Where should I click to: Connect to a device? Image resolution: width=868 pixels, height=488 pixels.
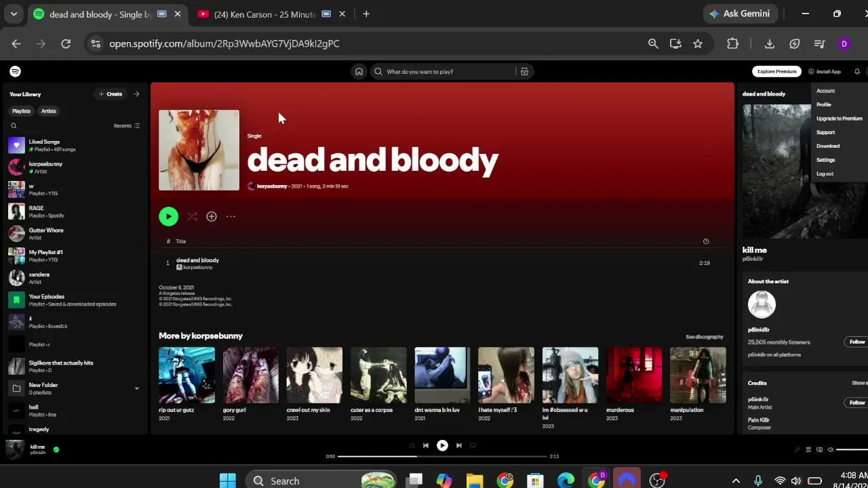819,449
